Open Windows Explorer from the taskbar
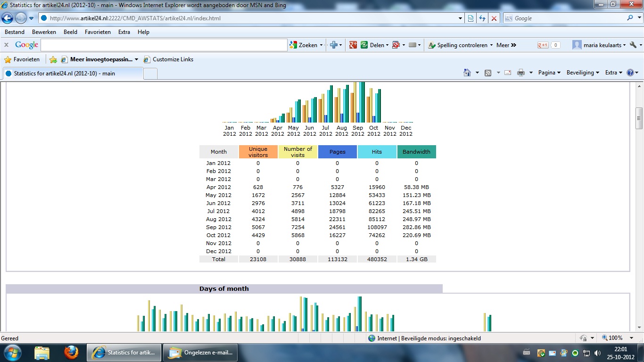Viewport: 644px width, 362px height. coord(42,353)
